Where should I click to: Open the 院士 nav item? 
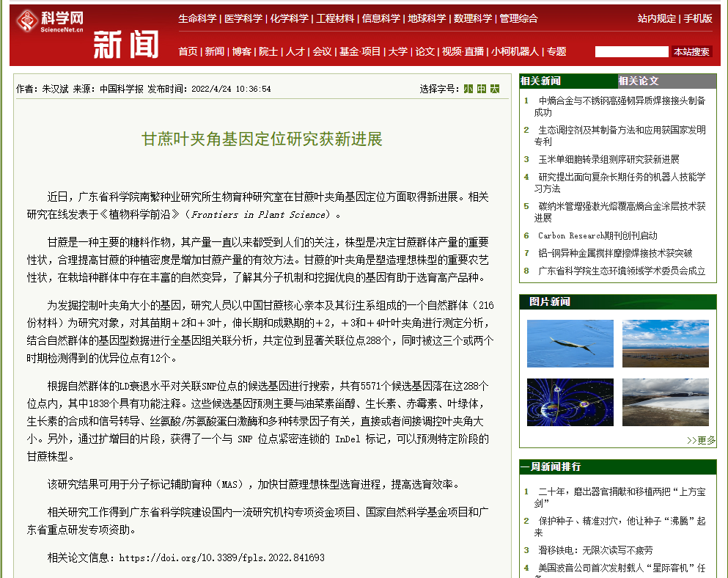pyautogui.click(x=268, y=51)
